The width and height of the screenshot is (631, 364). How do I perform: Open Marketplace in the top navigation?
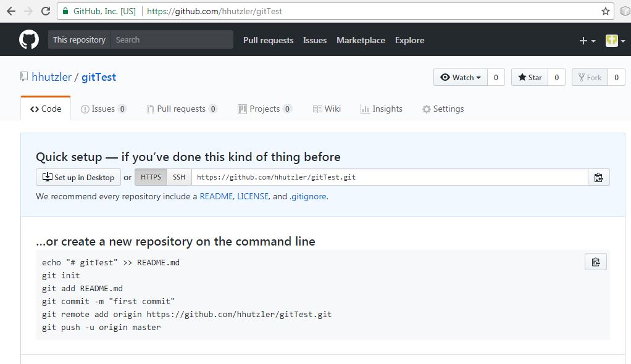(361, 40)
